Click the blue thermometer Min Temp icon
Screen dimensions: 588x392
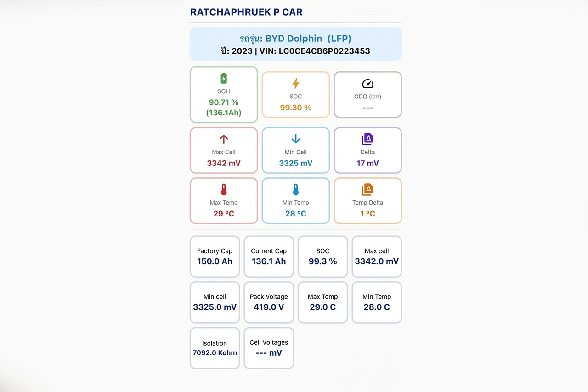pos(296,189)
